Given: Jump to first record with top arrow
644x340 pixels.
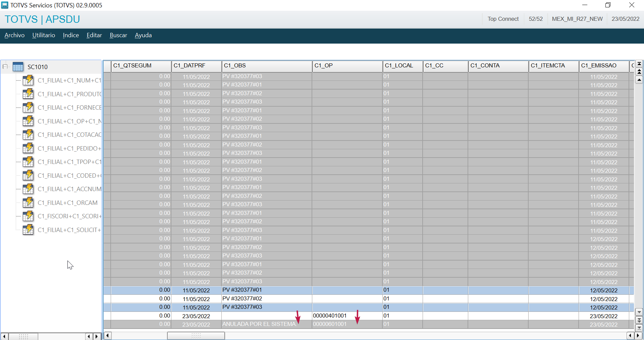Looking at the screenshot, I should point(639,64).
